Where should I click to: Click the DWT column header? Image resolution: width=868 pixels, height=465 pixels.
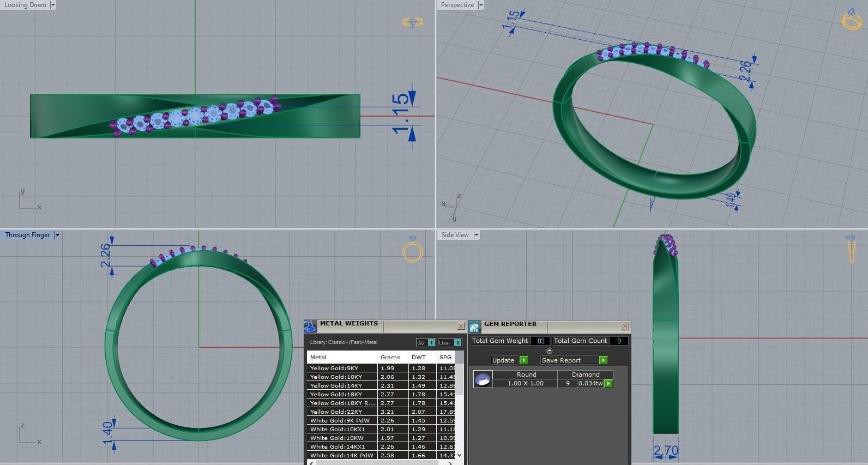point(423,357)
